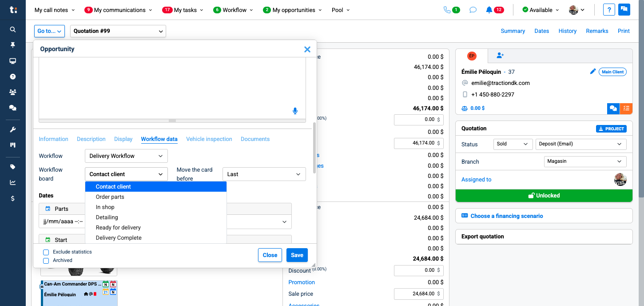644x306 pixels.
Task: Switch to the Vehicle inspection tab
Action: (x=209, y=139)
